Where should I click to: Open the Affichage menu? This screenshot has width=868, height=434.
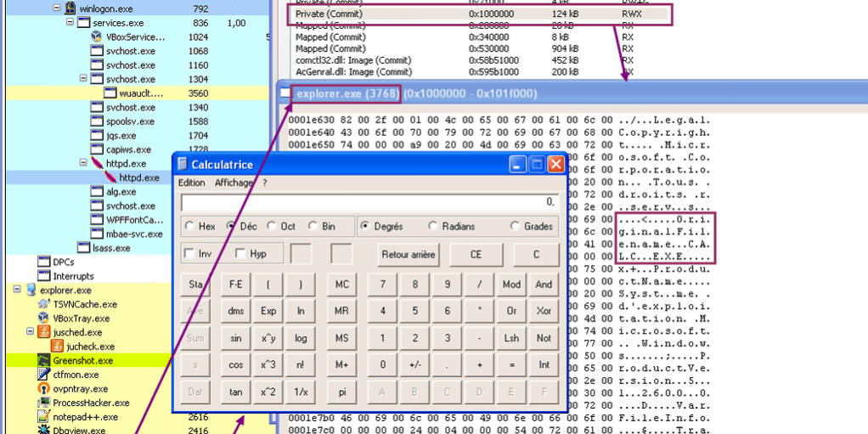click(x=234, y=183)
